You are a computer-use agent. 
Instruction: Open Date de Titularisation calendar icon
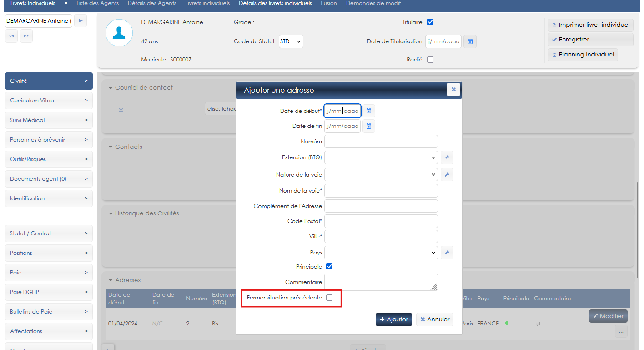[470, 41]
